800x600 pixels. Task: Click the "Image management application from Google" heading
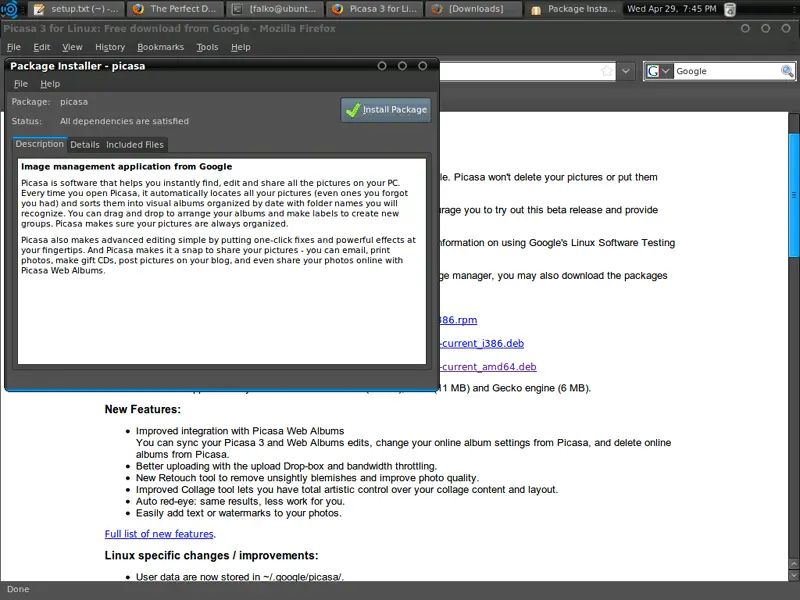click(x=127, y=166)
